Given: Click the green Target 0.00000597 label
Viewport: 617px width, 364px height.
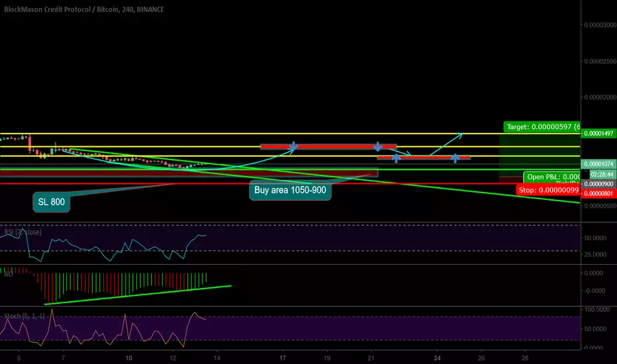Looking at the screenshot, I should [542, 126].
